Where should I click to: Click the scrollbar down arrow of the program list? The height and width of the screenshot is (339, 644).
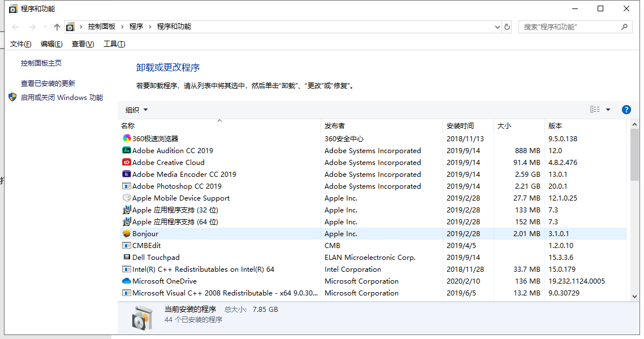(x=634, y=296)
